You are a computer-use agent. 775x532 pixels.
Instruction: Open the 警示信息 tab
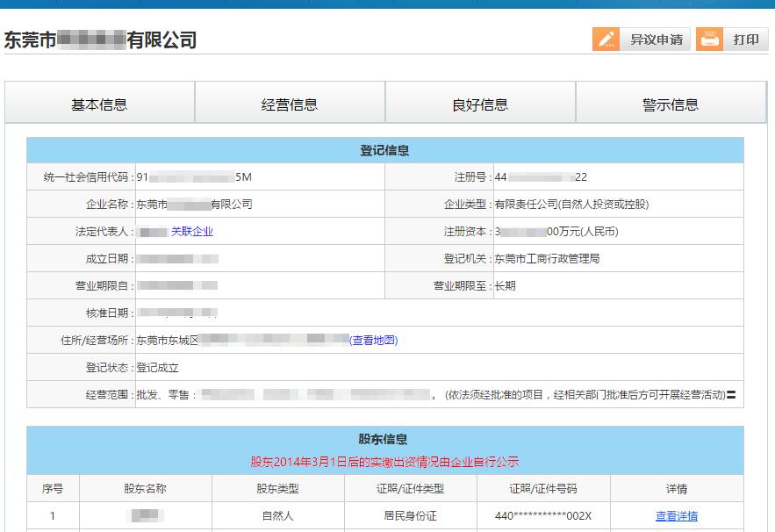tap(671, 103)
